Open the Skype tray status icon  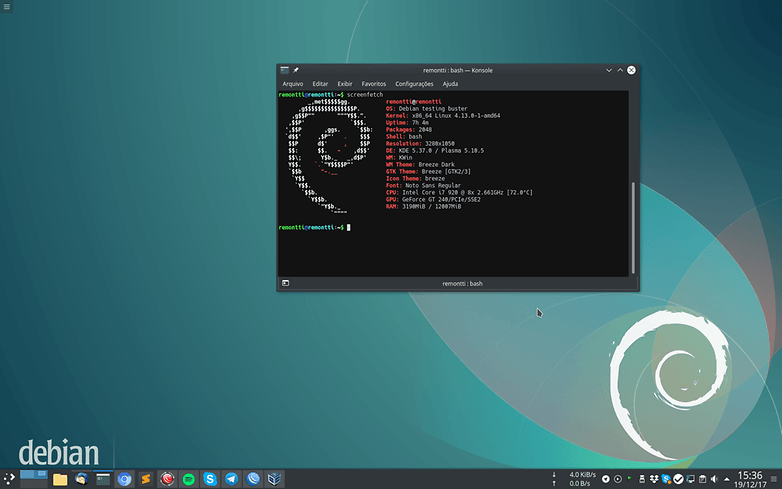click(x=666, y=479)
